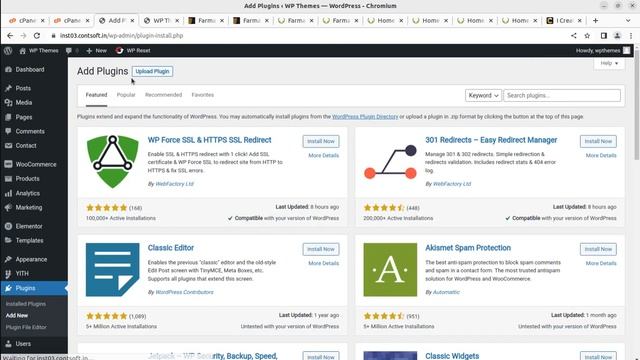Click Classic Editor plugin thumbnail

coord(113,270)
